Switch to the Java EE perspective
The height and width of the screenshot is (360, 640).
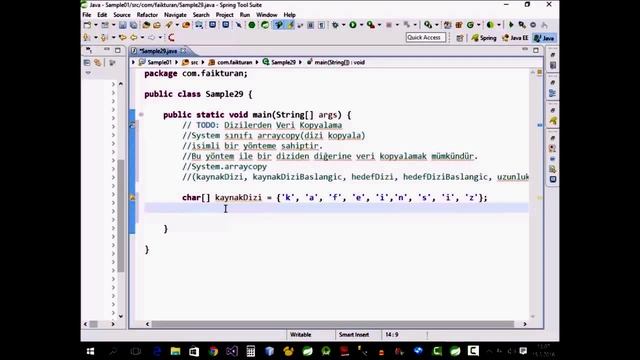[x=515, y=38]
